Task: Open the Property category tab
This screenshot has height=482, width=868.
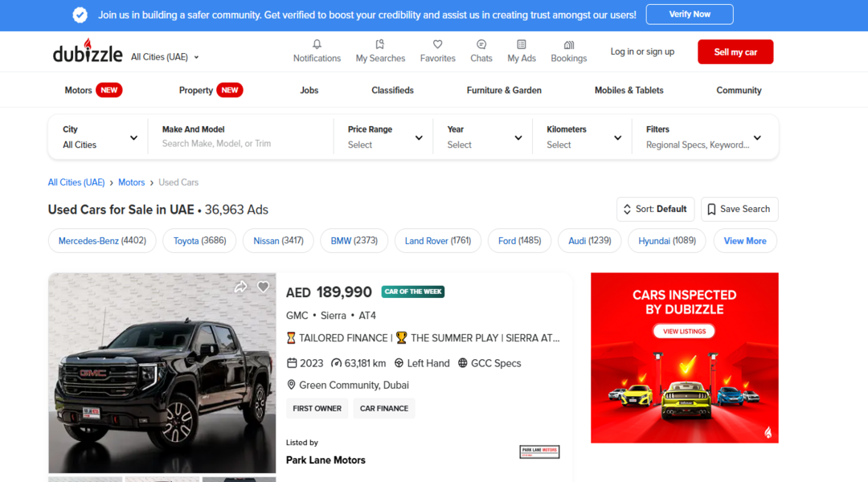Action: point(211,90)
